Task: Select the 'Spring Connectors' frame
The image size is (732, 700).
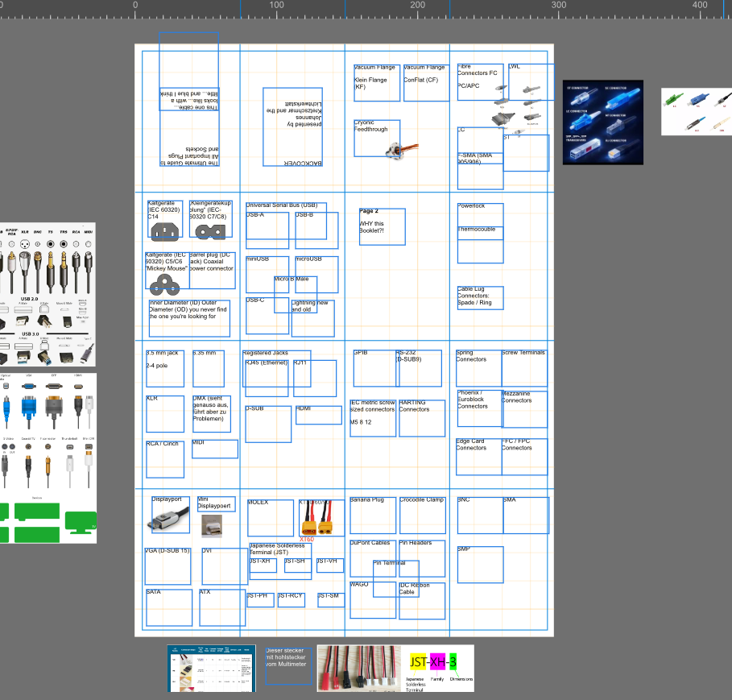Action: (479, 368)
